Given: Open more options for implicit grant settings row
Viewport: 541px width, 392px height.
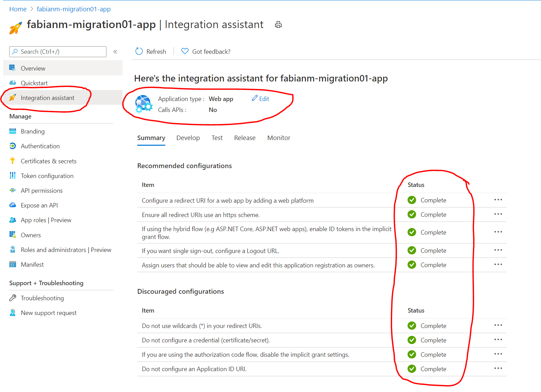Looking at the screenshot, I should pyautogui.click(x=498, y=354).
